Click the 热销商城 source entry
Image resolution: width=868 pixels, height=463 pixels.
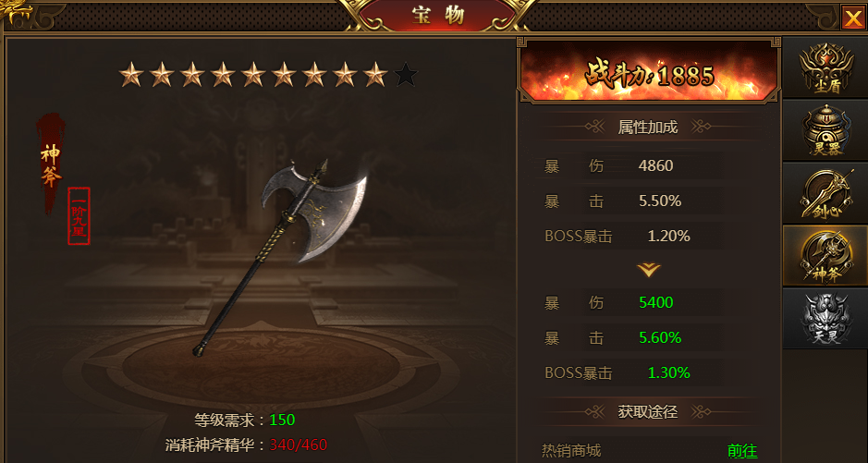pyautogui.click(x=570, y=451)
